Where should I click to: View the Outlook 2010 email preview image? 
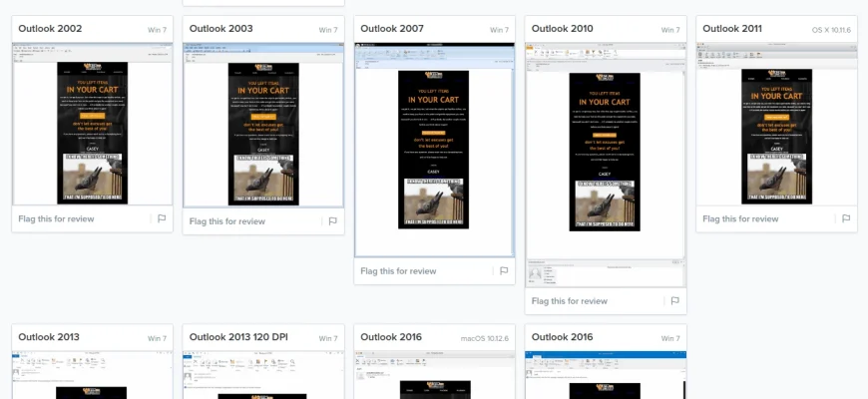point(606,165)
